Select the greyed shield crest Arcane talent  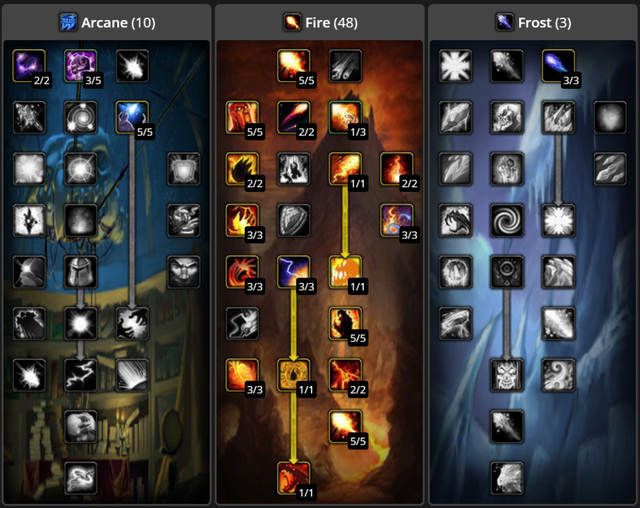coord(184,169)
